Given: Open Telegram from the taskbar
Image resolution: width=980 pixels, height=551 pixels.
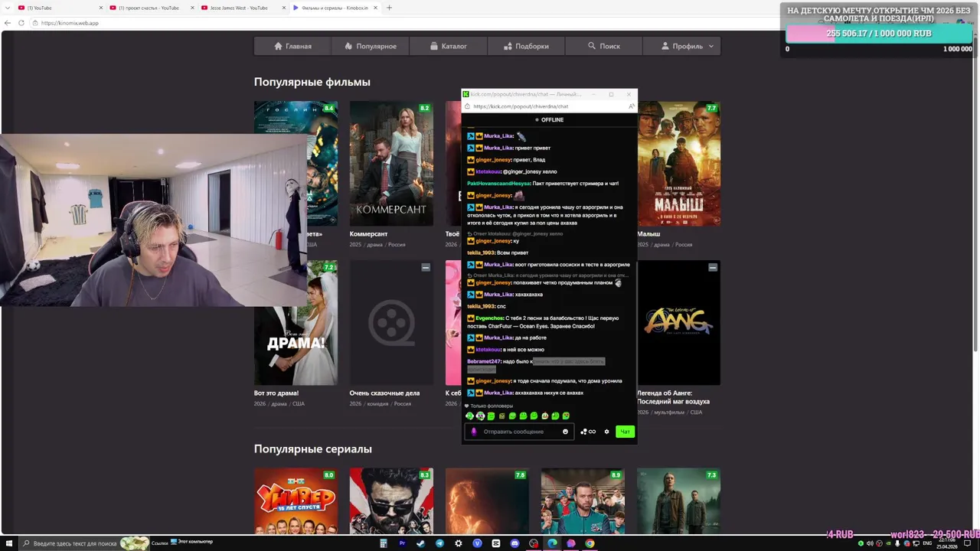Looking at the screenshot, I should click(x=439, y=543).
